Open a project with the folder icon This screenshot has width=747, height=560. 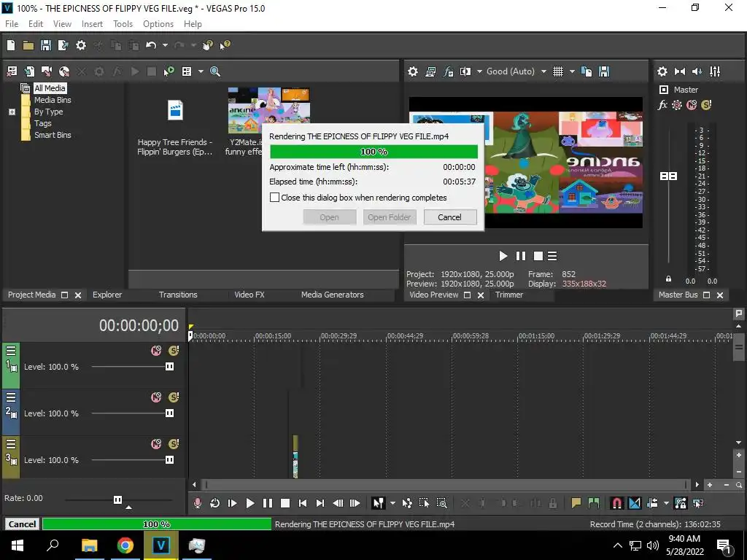click(x=28, y=45)
